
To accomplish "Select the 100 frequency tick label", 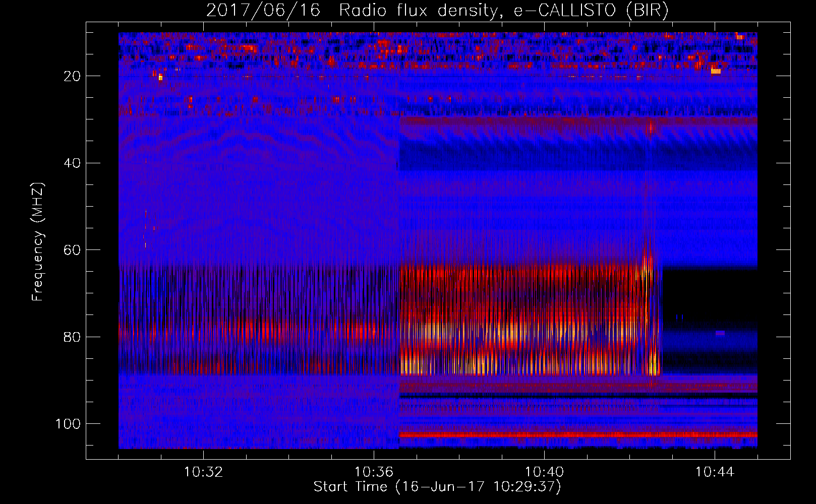I will click(68, 424).
